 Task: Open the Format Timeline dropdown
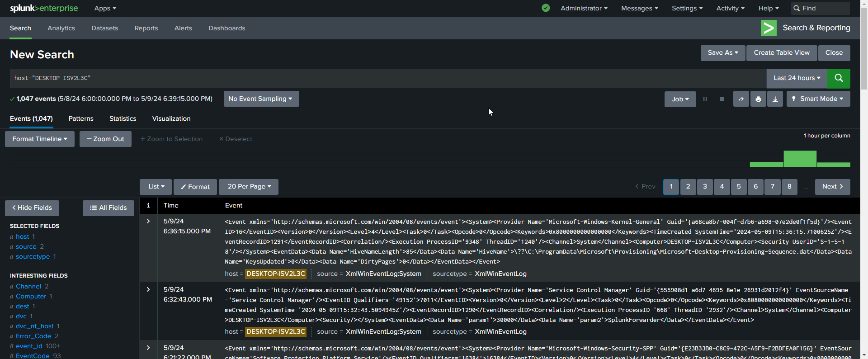pyautogui.click(x=40, y=139)
